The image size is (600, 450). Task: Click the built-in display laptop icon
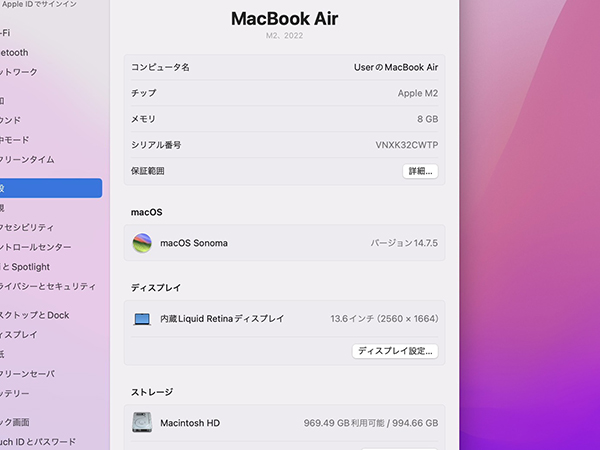point(142,319)
